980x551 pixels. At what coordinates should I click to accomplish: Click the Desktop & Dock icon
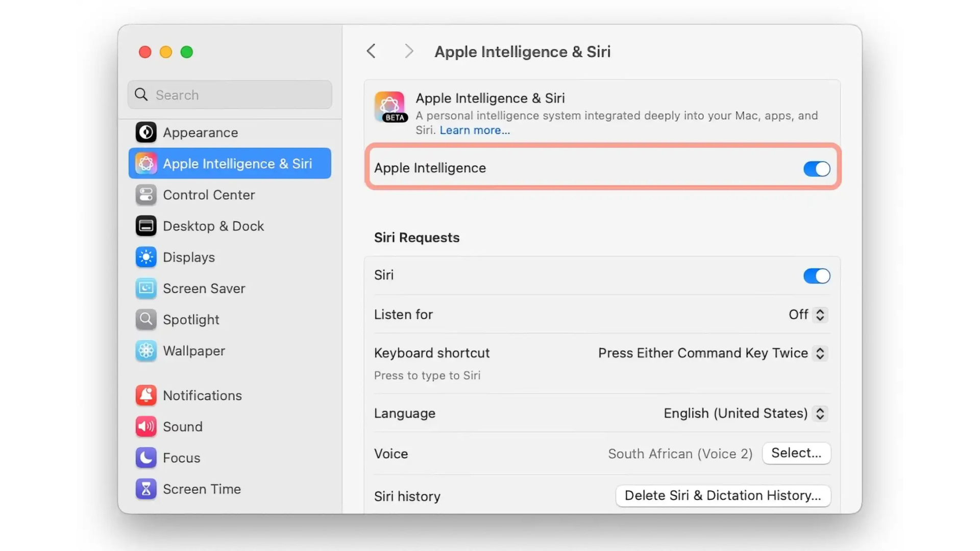tap(146, 226)
